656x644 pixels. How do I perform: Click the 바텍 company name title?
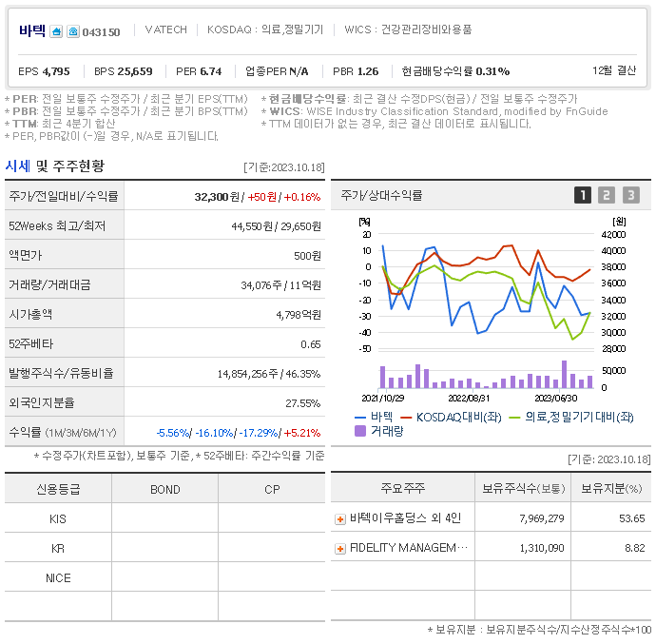coord(32,31)
